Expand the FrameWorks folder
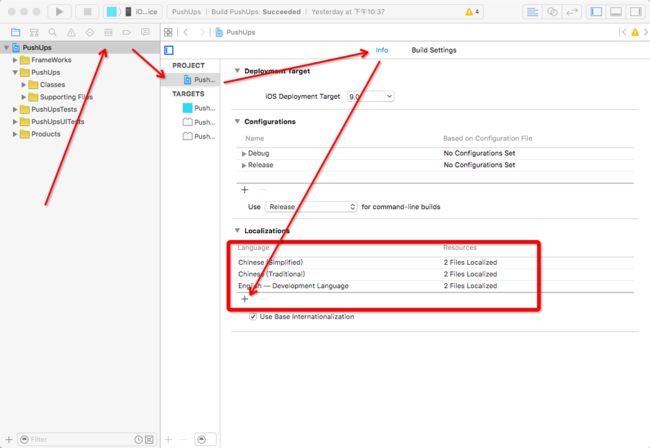 15,60
